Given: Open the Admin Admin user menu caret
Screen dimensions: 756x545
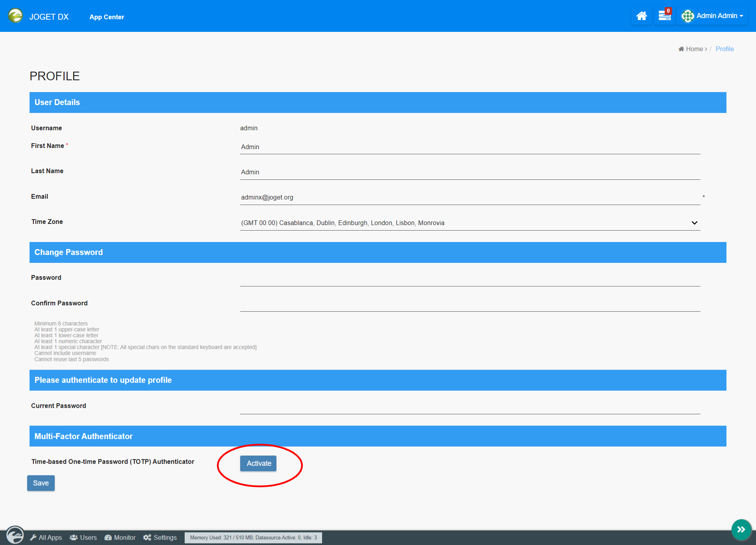Looking at the screenshot, I should 741,16.
